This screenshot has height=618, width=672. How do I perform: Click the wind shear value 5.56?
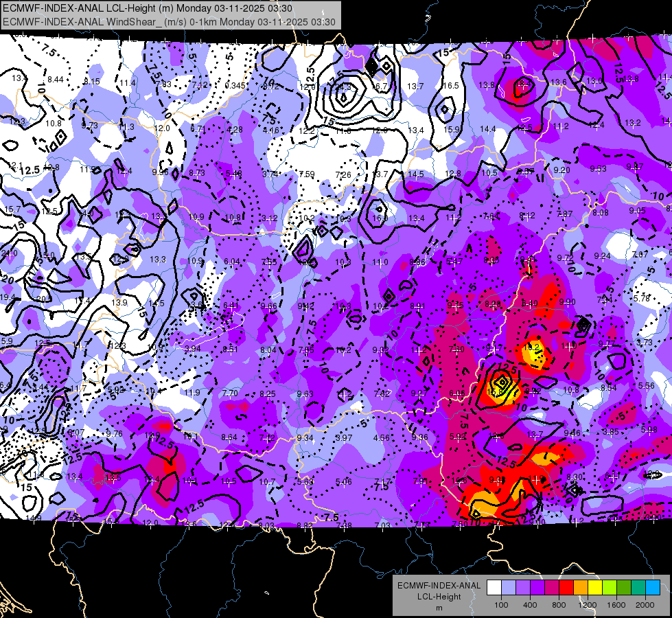647,385
